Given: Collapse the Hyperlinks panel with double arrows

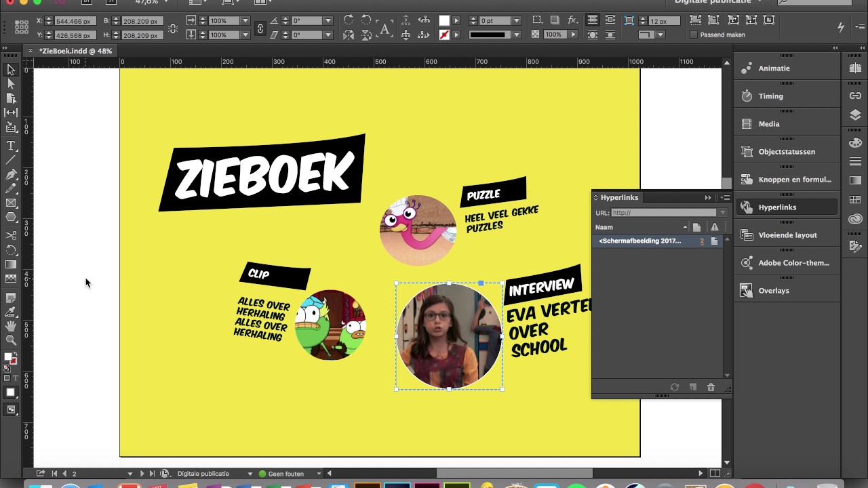Looking at the screenshot, I should (x=708, y=198).
